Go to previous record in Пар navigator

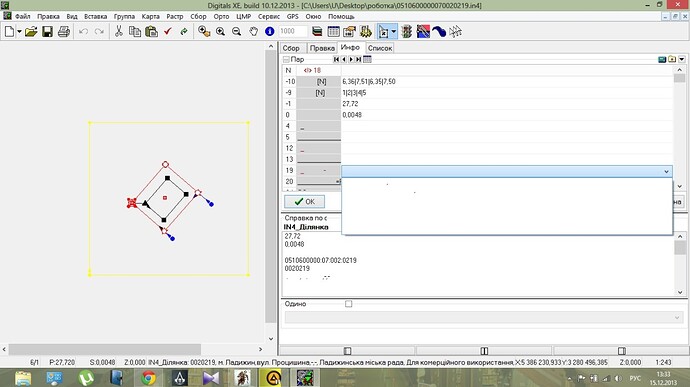(344, 59)
